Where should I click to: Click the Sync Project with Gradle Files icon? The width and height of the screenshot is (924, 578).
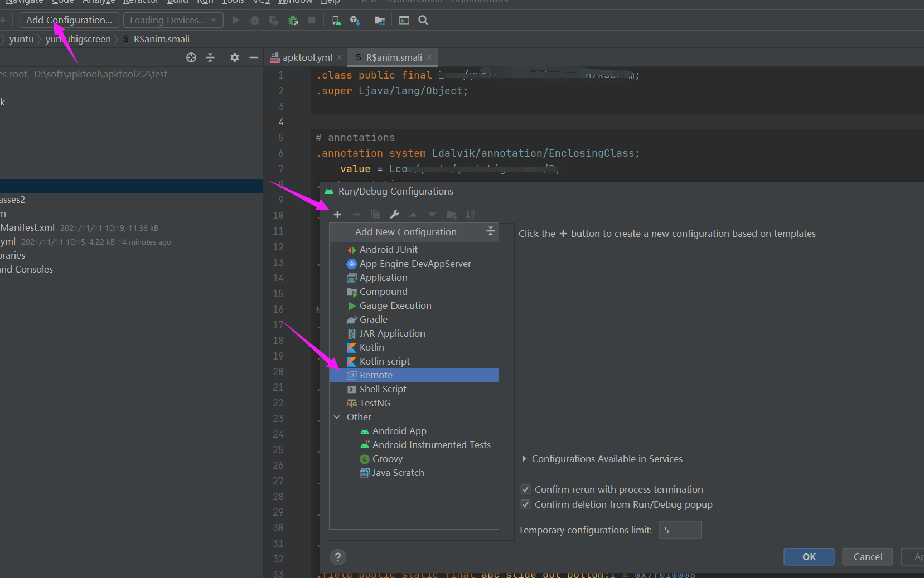pos(355,20)
